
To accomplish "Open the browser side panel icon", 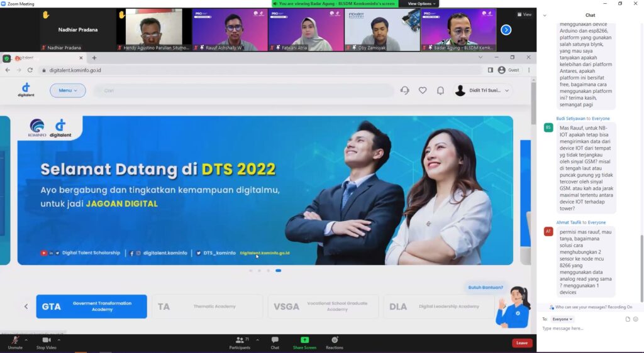I will click(x=491, y=70).
